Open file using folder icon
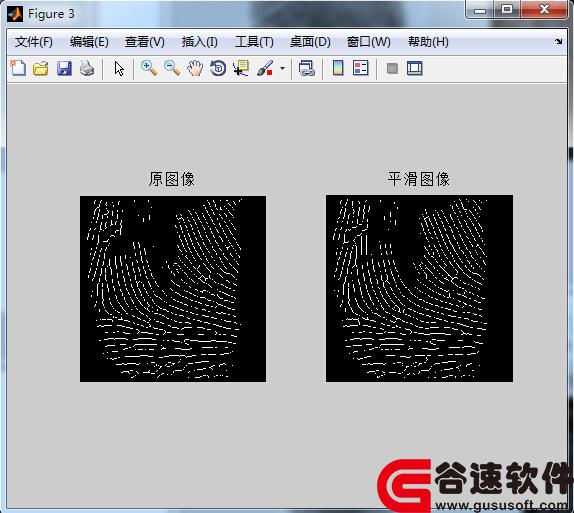Image resolution: width=574 pixels, height=513 pixels. [41, 68]
